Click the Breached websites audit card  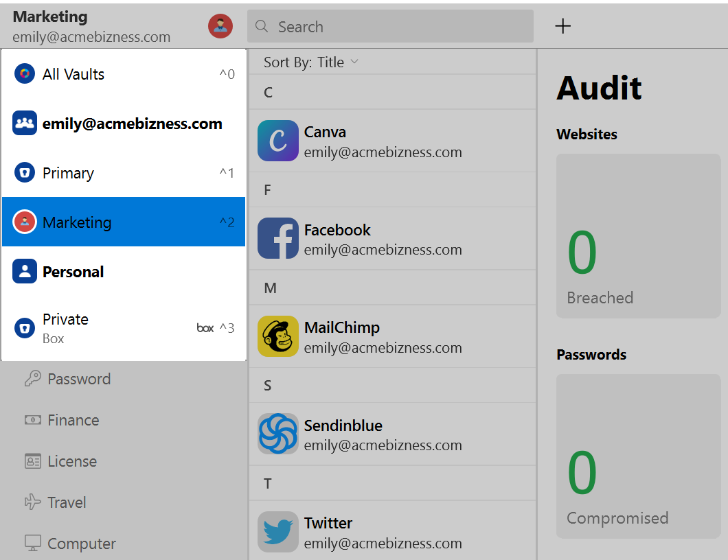(x=639, y=236)
